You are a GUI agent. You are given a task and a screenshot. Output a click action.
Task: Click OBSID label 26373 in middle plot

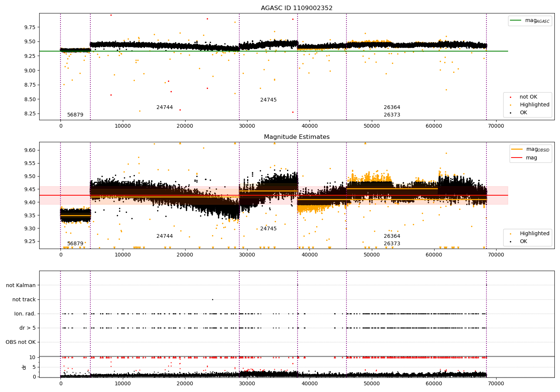(x=392, y=244)
